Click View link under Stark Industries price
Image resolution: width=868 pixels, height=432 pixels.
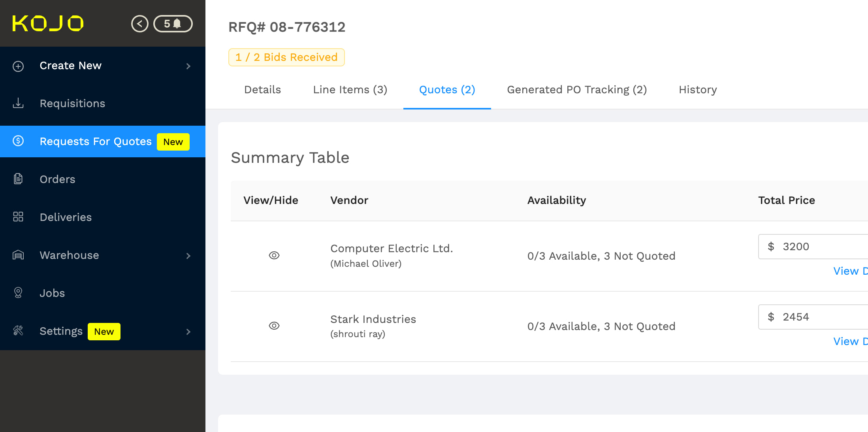pyautogui.click(x=849, y=341)
